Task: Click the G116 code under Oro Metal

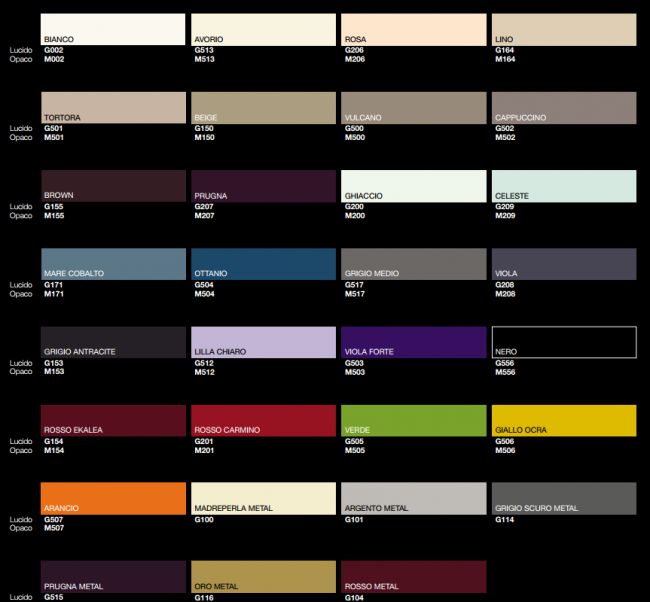Action: tap(203, 597)
